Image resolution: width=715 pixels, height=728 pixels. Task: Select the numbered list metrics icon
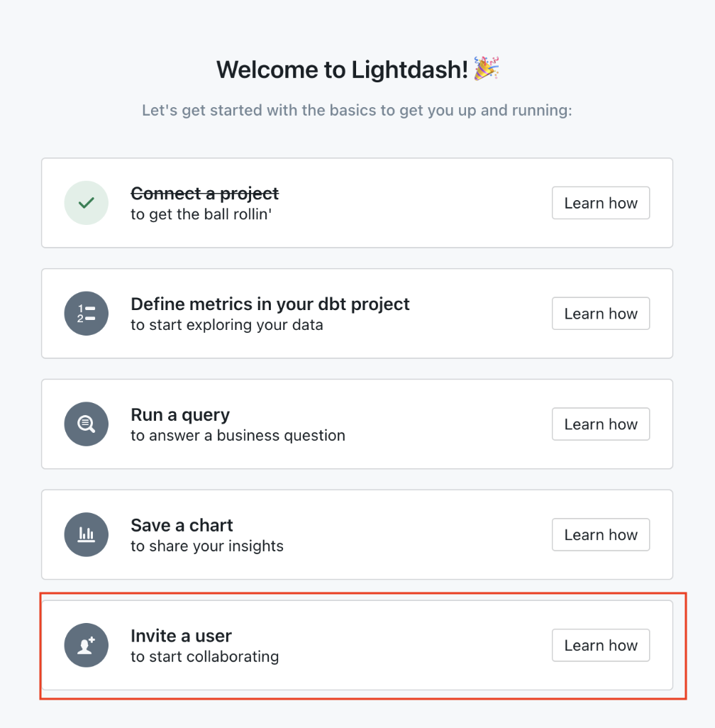(x=86, y=314)
